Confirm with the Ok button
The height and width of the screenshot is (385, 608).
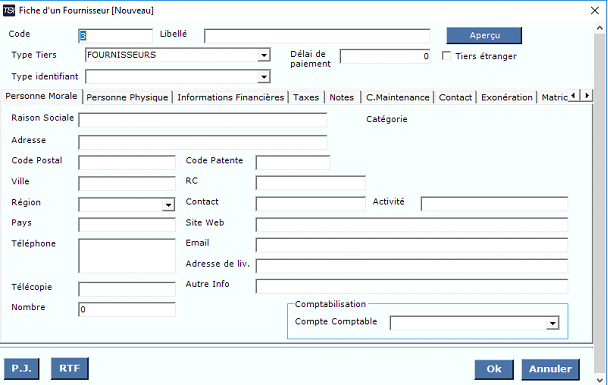494,369
